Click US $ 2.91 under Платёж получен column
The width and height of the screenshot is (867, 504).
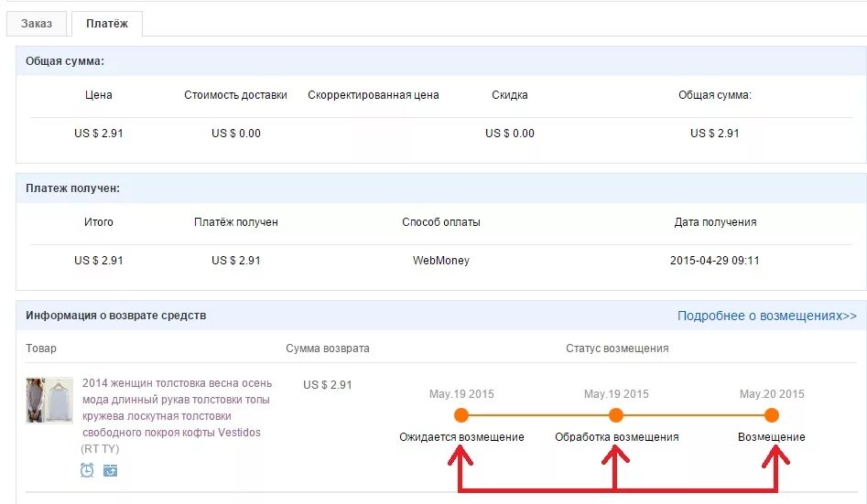(x=236, y=261)
